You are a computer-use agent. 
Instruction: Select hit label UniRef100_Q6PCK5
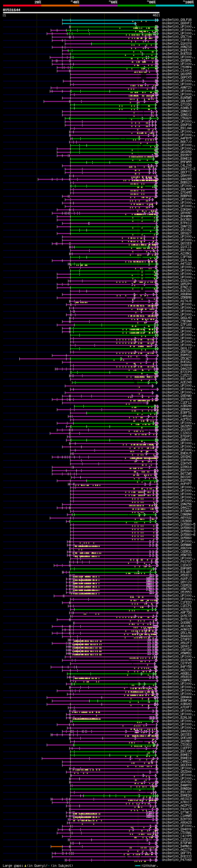pyautogui.click(x=177, y=77)
